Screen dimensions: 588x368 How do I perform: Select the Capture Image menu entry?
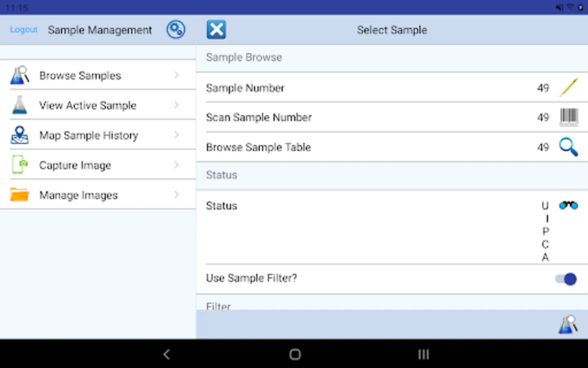[75, 165]
